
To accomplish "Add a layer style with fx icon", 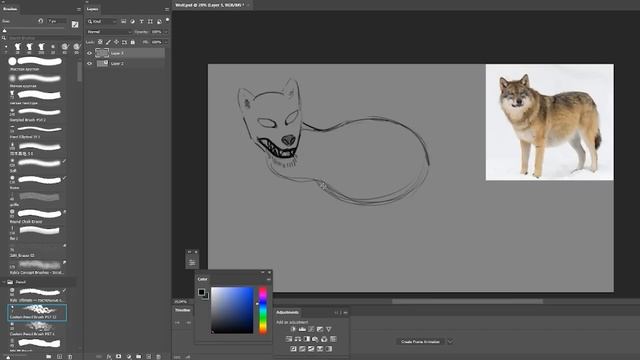I will (x=109, y=356).
